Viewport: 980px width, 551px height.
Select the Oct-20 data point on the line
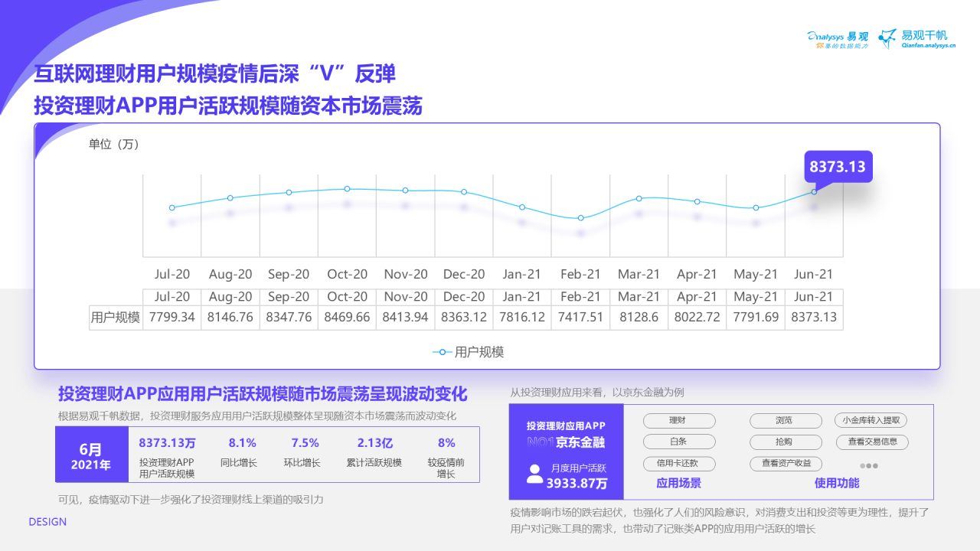pos(347,188)
